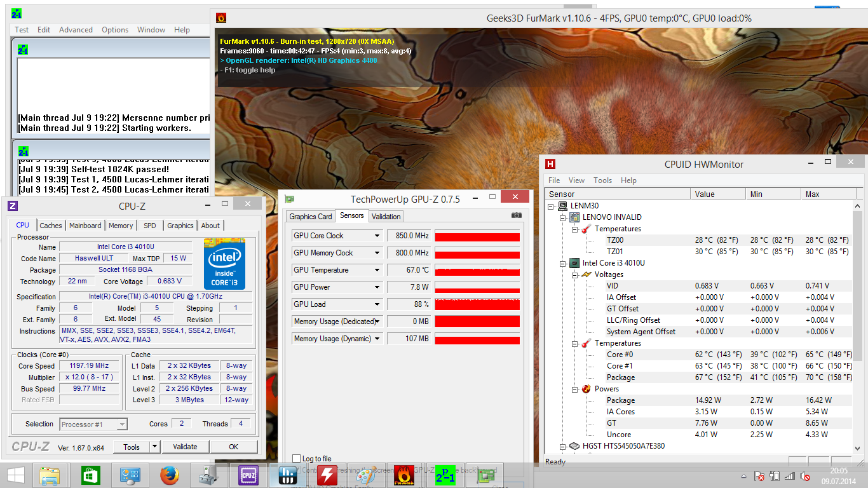Open the GPU Power sensor dropdown

pos(377,287)
